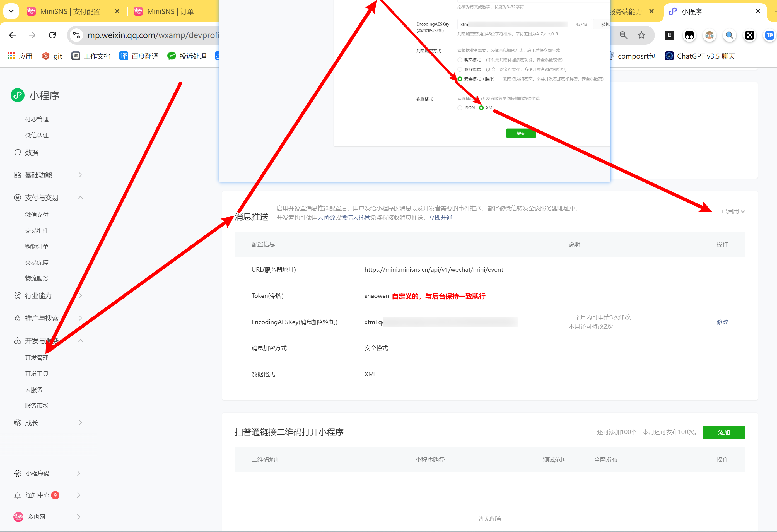Reload the page with the refresh icon

tap(52, 35)
